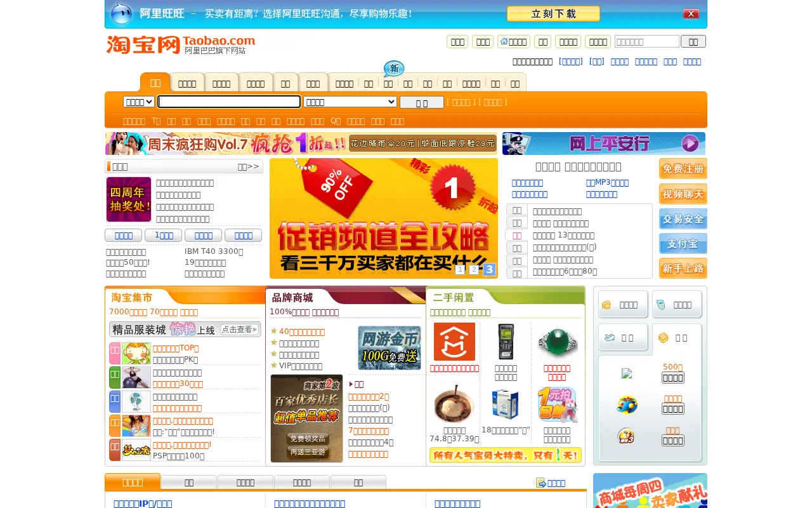Click the green jade ring image
The width and height of the screenshot is (812, 508).
tap(557, 343)
